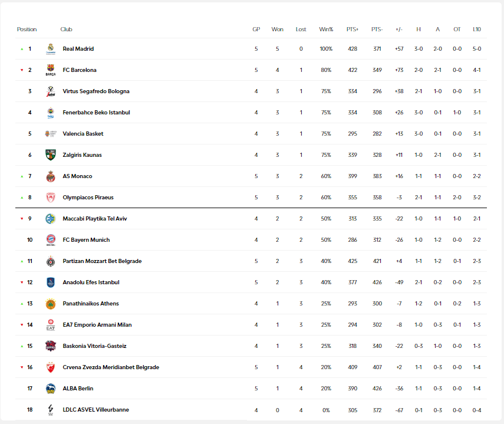Click the Position column header
Viewport: 504px width, 424px height.
[27, 29]
